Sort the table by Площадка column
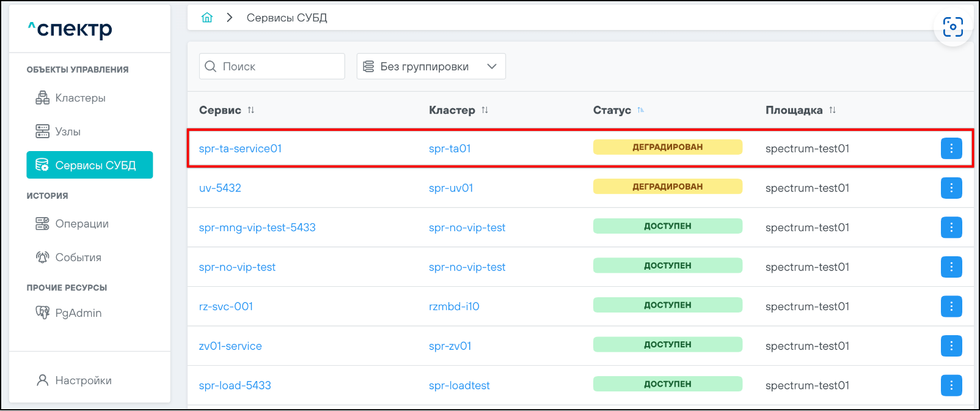This screenshot has height=411, width=980. 832,110
